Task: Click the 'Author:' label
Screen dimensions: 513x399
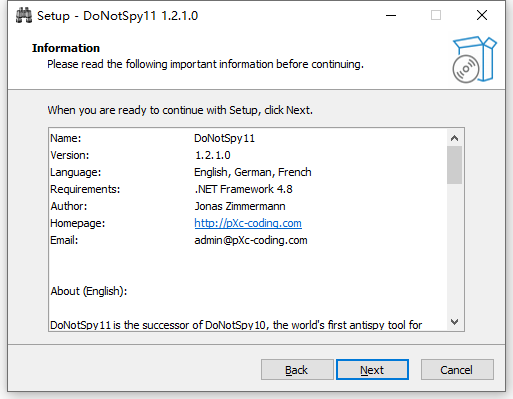Action: (x=69, y=206)
